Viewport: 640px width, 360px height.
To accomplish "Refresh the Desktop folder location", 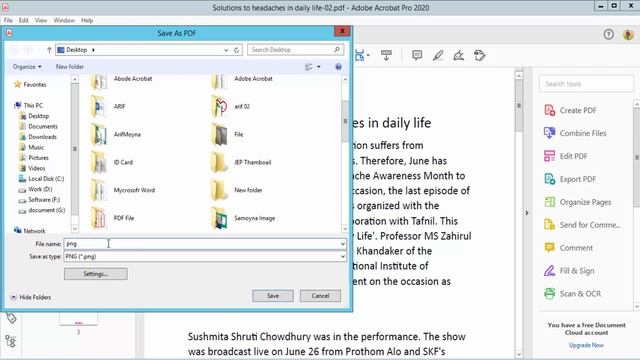I will point(236,50).
